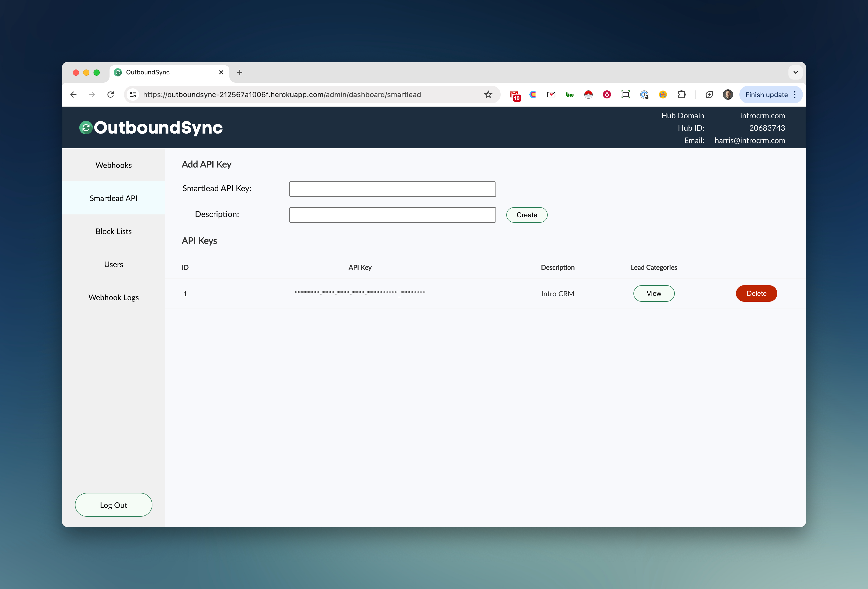The image size is (868, 589).
Task: Open Block Lists in sidebar
Action: point(114,231)
